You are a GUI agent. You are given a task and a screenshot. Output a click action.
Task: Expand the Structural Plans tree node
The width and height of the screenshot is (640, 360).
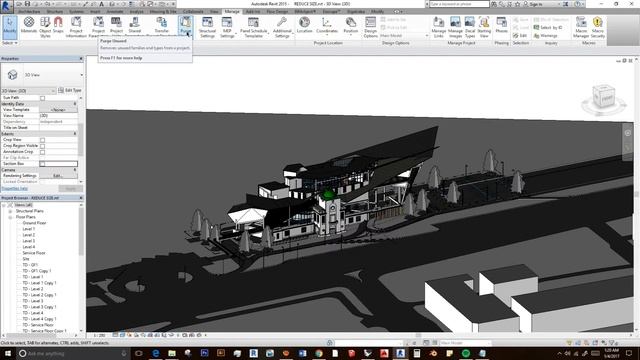point(10,211)
